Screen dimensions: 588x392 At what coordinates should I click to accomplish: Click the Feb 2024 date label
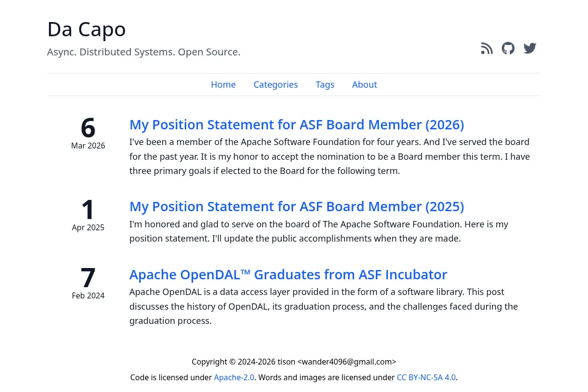[88, 295]
